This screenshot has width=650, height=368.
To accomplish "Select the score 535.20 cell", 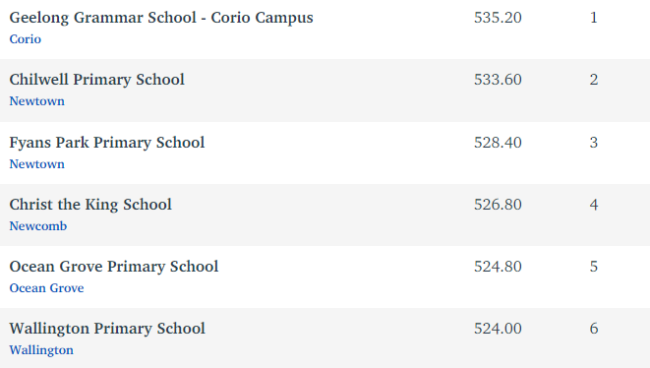I will (498, 18).
